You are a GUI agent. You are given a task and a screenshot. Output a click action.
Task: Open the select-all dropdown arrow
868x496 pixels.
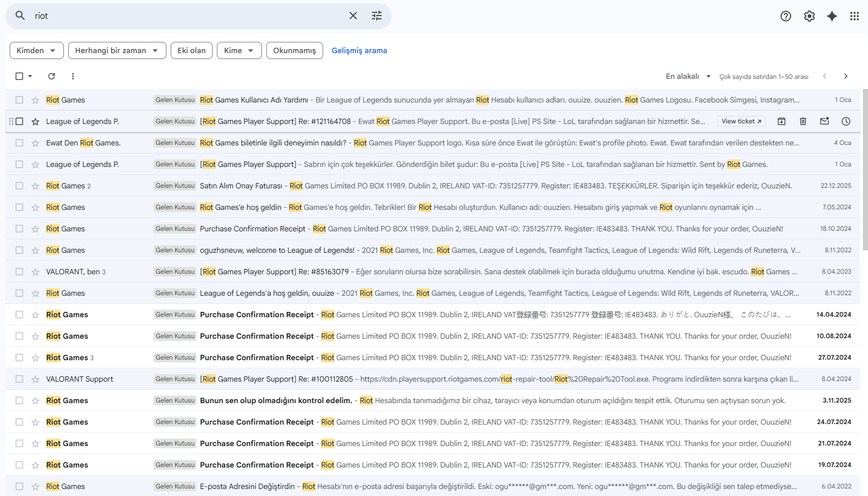coord(30,76)
